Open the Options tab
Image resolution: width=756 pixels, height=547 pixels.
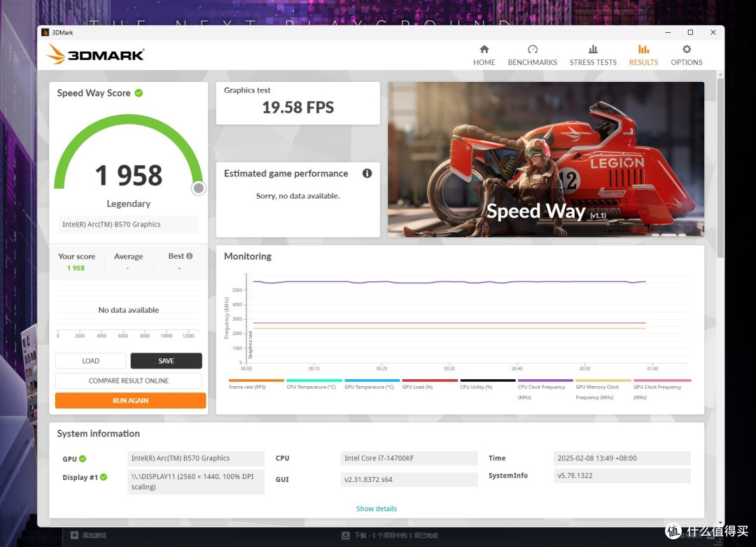click(x=687, y=55)
